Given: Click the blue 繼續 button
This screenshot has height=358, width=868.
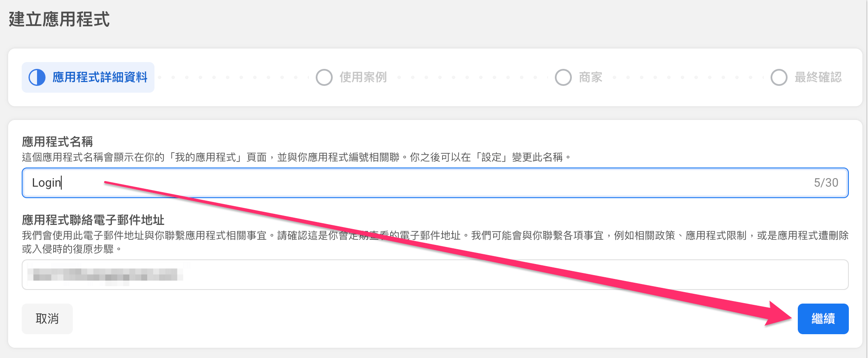Looking at the screenshot, I should 823,319.
